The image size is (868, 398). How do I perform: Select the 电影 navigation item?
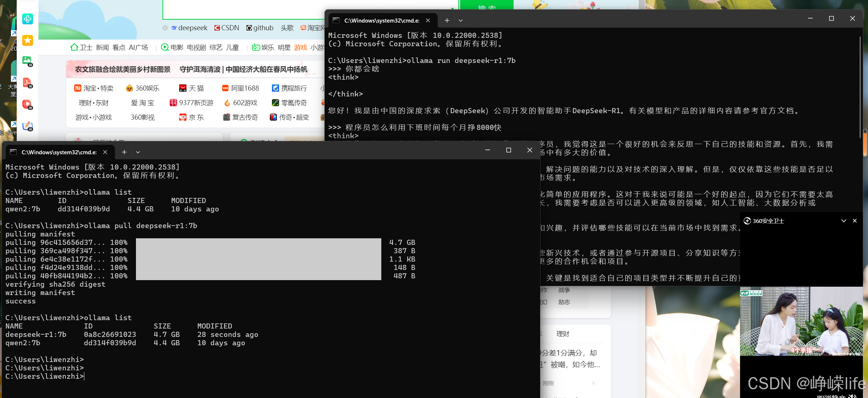coord(177,47)
